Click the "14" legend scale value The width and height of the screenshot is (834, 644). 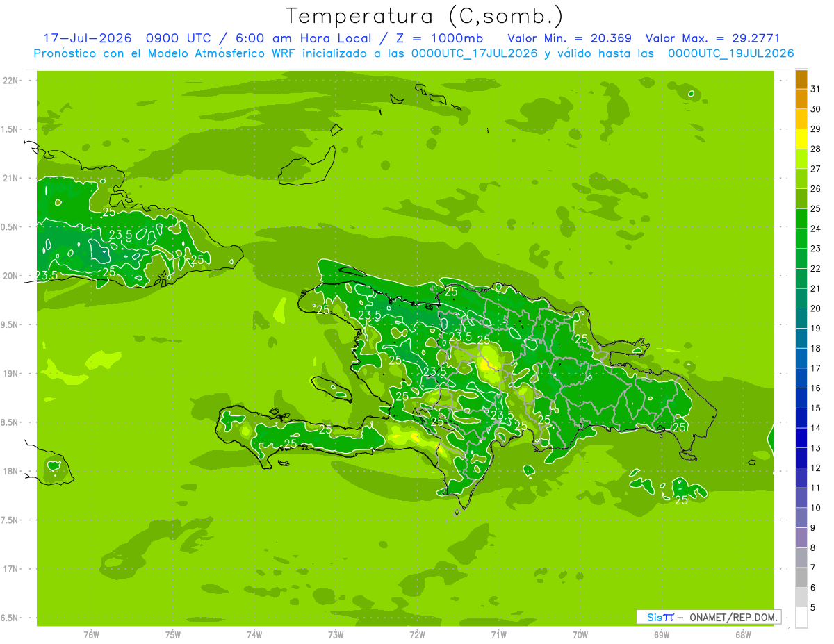[815, 428]
